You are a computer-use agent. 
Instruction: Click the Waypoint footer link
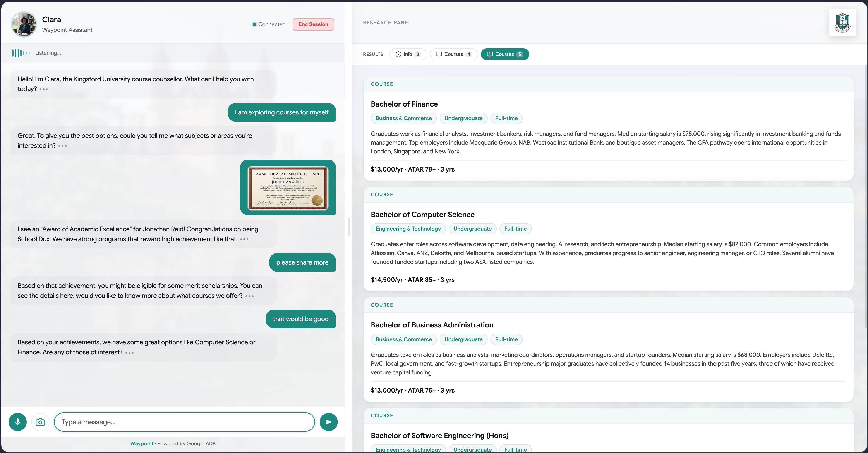click(x=141, y=443)
